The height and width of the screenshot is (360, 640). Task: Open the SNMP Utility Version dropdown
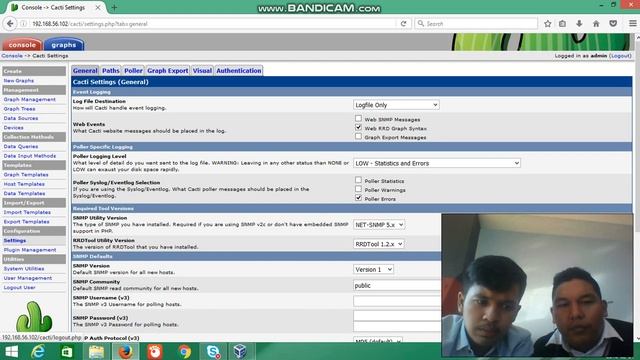click(379, 225)
